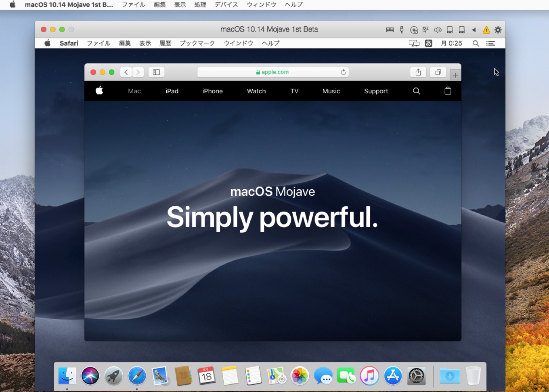Toggle the VM sound speaker icon
The image size is (549, 392).
click(x=438, y=30)
